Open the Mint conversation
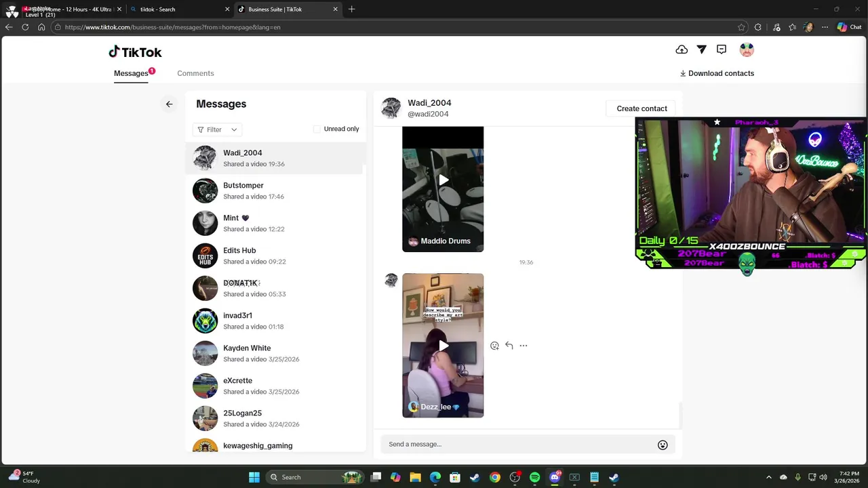 (275, 223)
